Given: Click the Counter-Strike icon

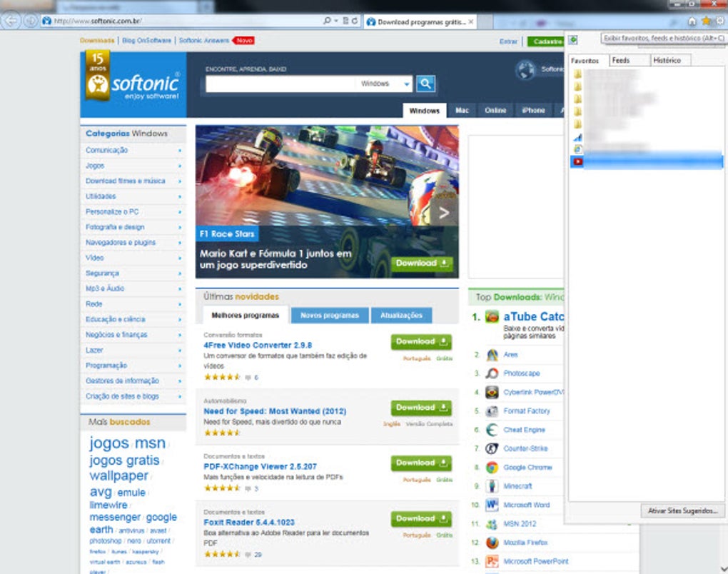Looking at the screenshot, I should [492, 448].
